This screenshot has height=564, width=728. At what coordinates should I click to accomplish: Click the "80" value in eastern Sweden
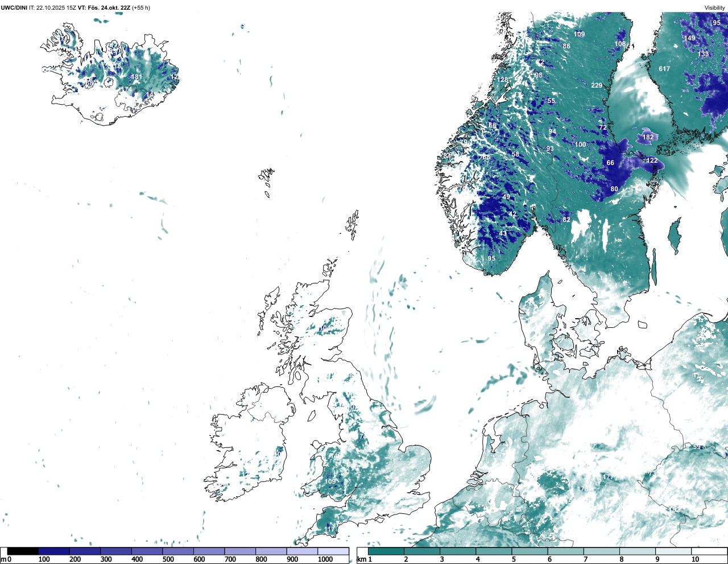(614, 189)
